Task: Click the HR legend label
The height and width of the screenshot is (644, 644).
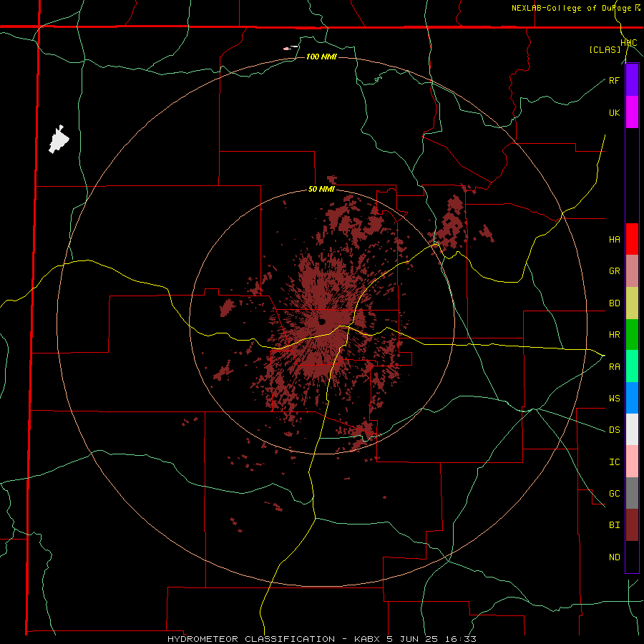Action: (614, 335)
